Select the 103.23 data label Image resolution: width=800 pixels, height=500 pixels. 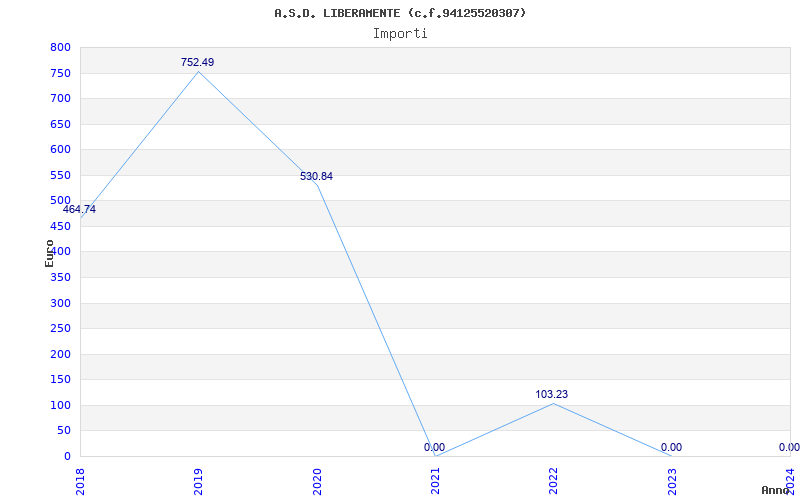(552, 394)
